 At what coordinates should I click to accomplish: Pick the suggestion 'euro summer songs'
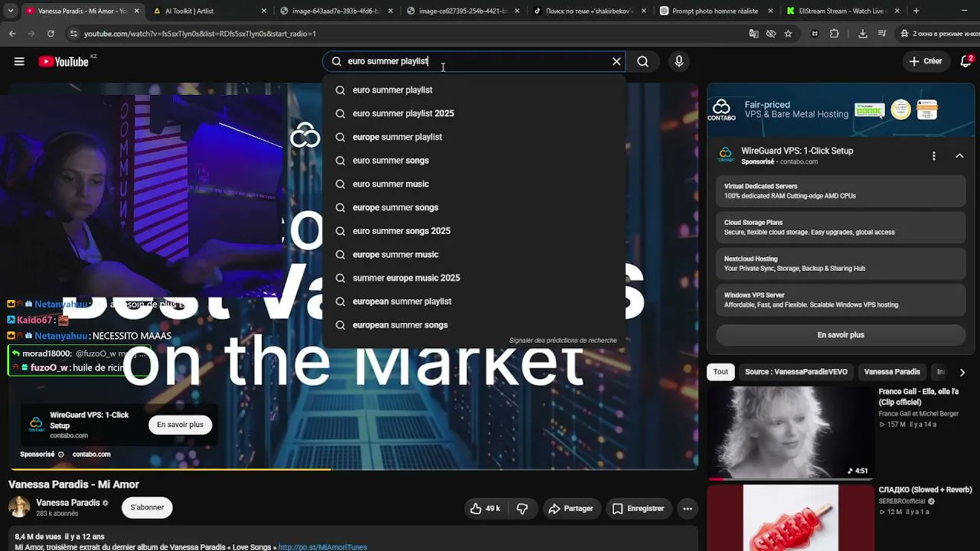click(474, 161)
